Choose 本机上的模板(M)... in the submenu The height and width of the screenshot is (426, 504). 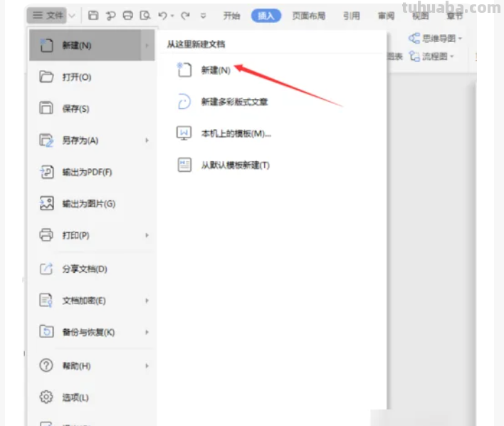236,133
